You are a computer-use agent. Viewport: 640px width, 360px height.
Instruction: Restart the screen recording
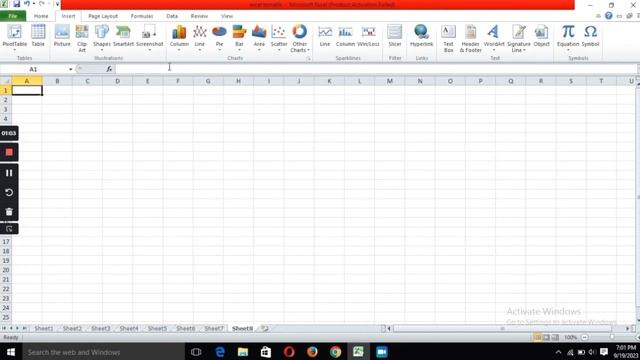click(x=9, y=192)
